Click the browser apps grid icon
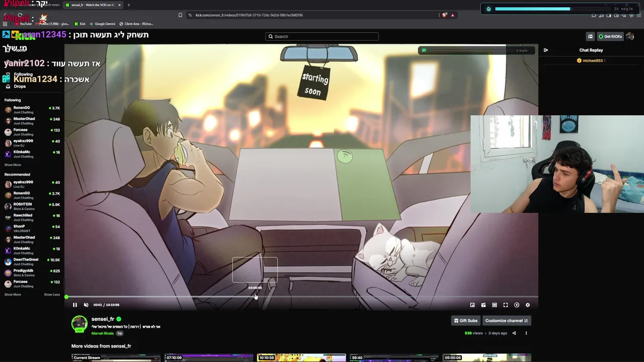The height and width of the screenshot is (362, 644). 6,24
